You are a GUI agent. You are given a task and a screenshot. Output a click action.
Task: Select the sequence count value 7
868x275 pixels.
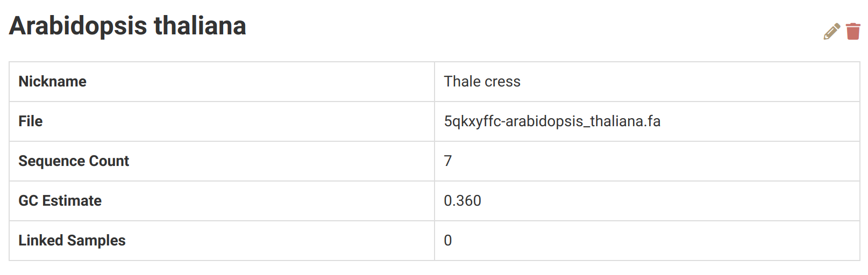(x=448, y=161)
